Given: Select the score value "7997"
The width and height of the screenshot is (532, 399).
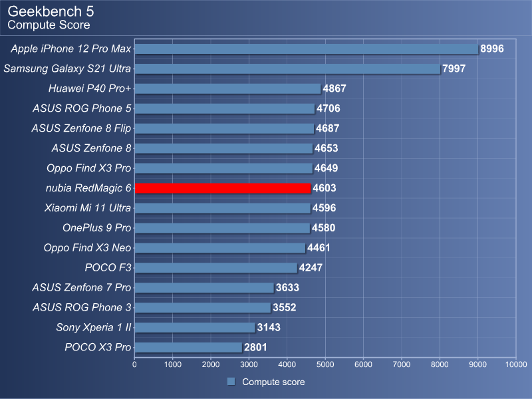Looking at the screenshot, I should point(454,69).
